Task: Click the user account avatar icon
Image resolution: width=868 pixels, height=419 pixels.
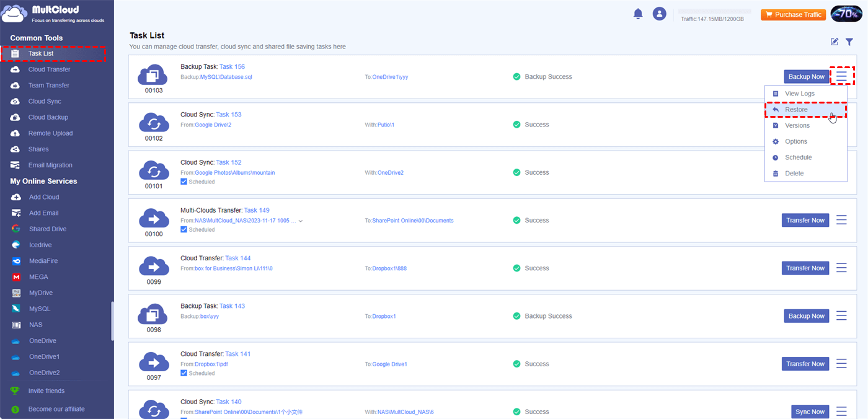Action: pyautogui.click(x=659, y=14)
